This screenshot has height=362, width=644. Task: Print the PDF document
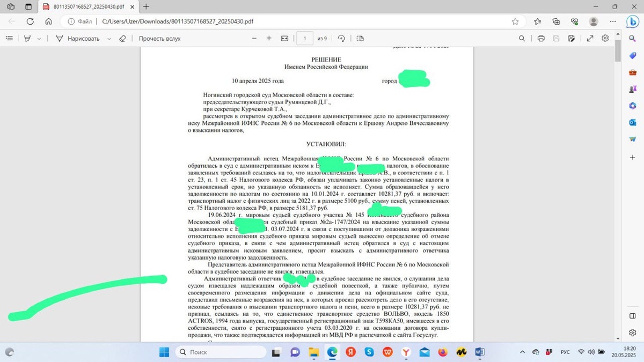coord(541,39)
